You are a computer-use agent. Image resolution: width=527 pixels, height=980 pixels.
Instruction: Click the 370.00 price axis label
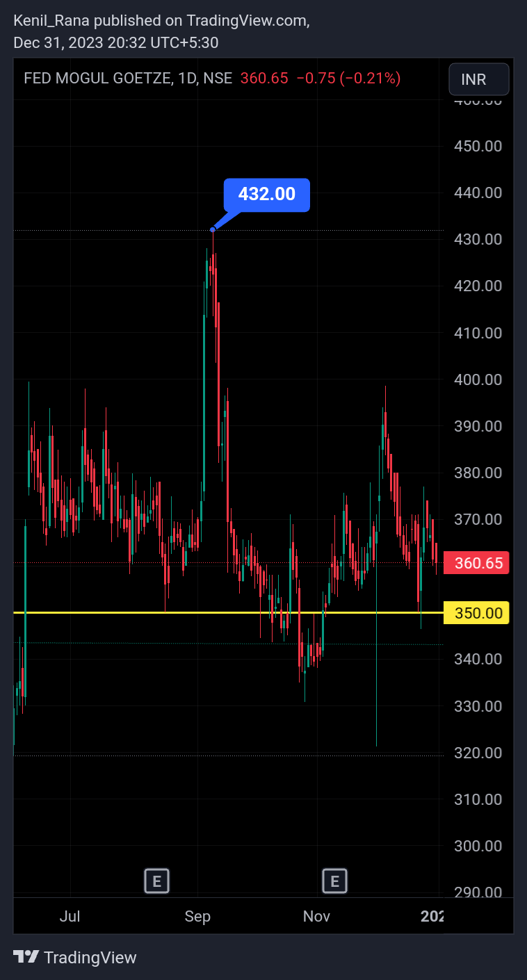[x=478, y=519]
